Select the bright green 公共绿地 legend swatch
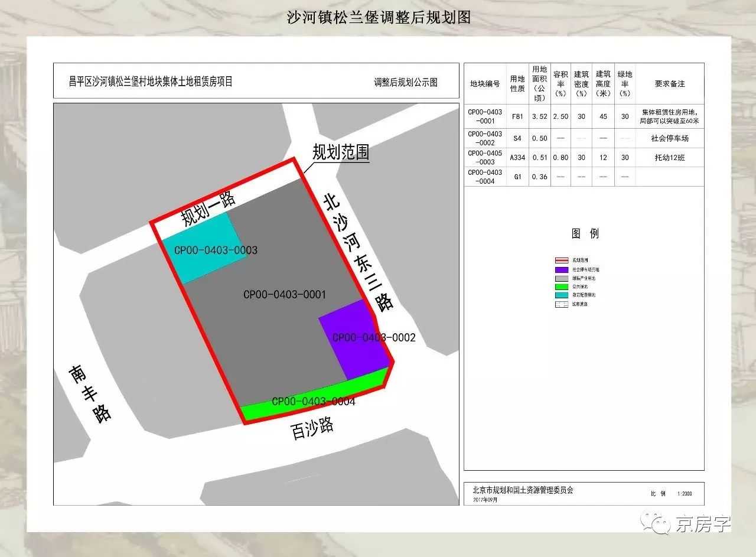Screen dimensions: 756x557 click(x=561, y=286)
